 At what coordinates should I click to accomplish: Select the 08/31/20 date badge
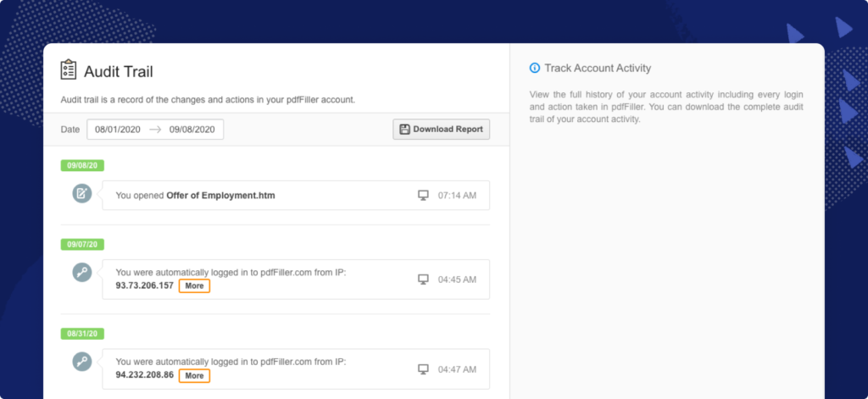point(82,334)
